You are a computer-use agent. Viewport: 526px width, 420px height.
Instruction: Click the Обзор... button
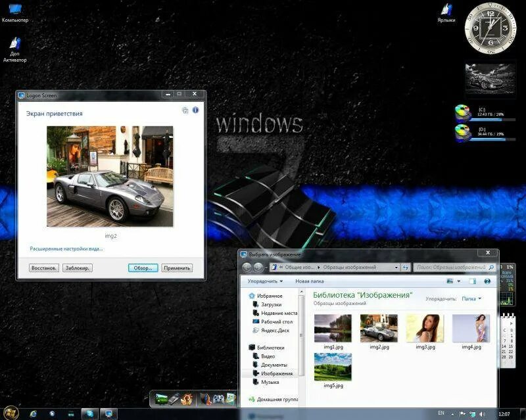coord(143,268)
